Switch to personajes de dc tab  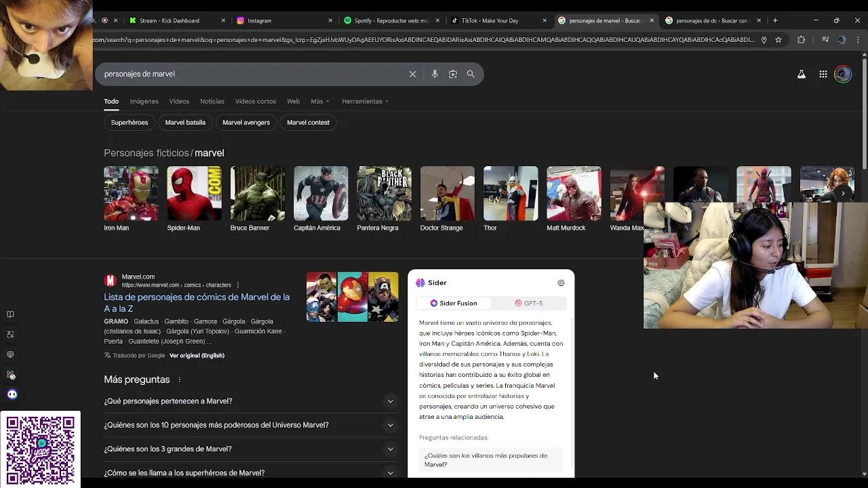711,20
